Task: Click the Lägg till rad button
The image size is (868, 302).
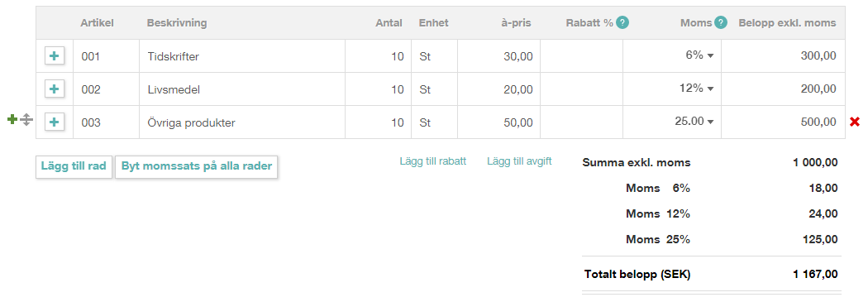Action: click(74, 167)
